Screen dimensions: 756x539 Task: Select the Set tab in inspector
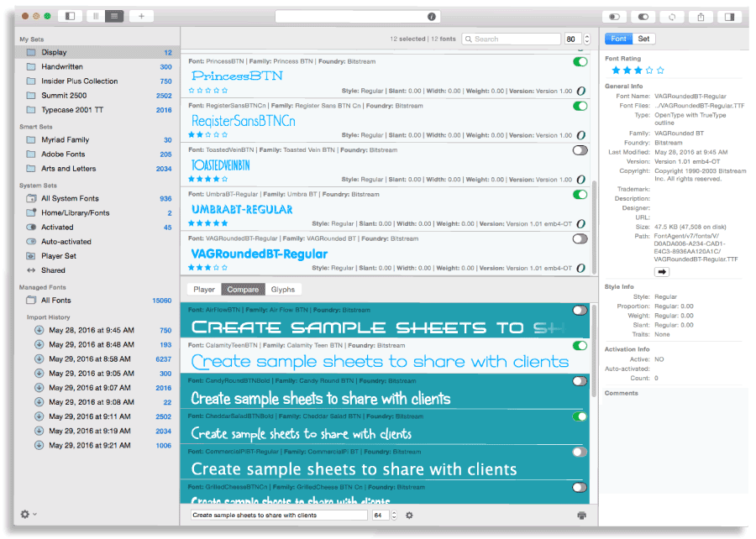(x=643, y=39)
